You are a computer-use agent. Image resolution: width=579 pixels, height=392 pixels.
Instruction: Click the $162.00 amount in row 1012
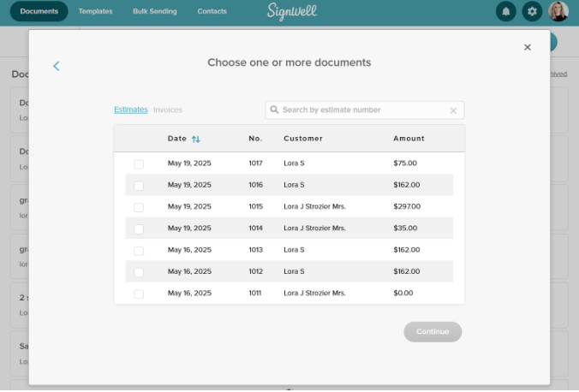pos(407,271)
